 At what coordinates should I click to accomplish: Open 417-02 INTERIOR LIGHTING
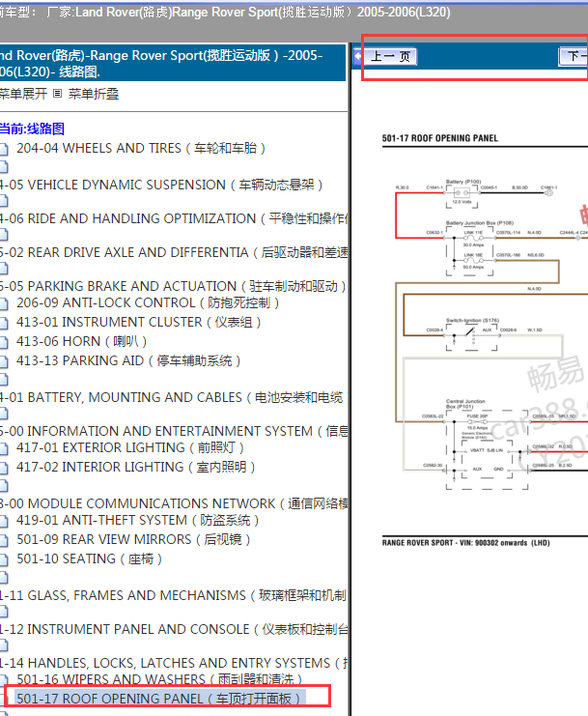pyautogui.click(x=136, y=467)
